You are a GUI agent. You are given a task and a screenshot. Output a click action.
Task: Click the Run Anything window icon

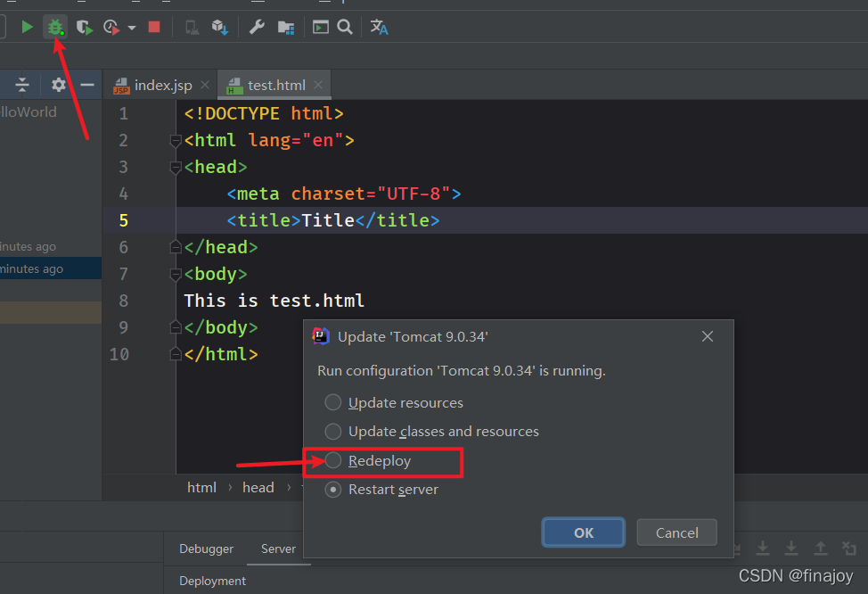click(x=320, y=27)
